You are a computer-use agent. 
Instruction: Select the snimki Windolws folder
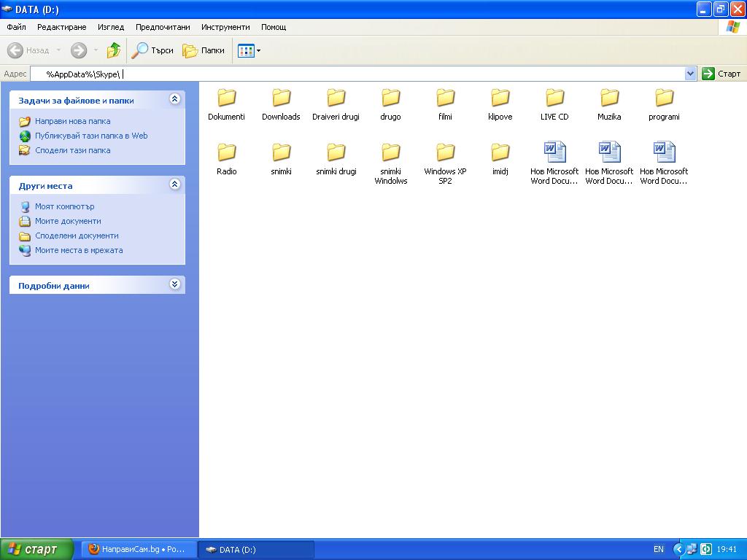point(391,164)
